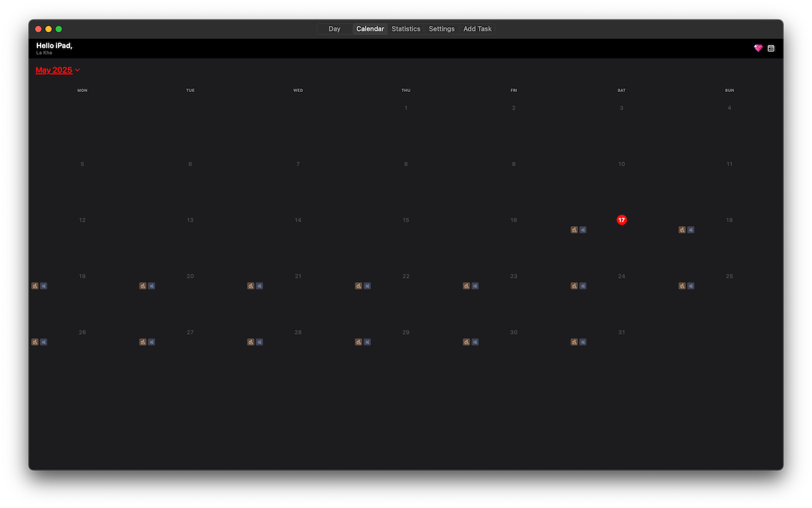
Task: Click the brown task icon on May 29
Action: pyautogui.click(x=358, y=342)
